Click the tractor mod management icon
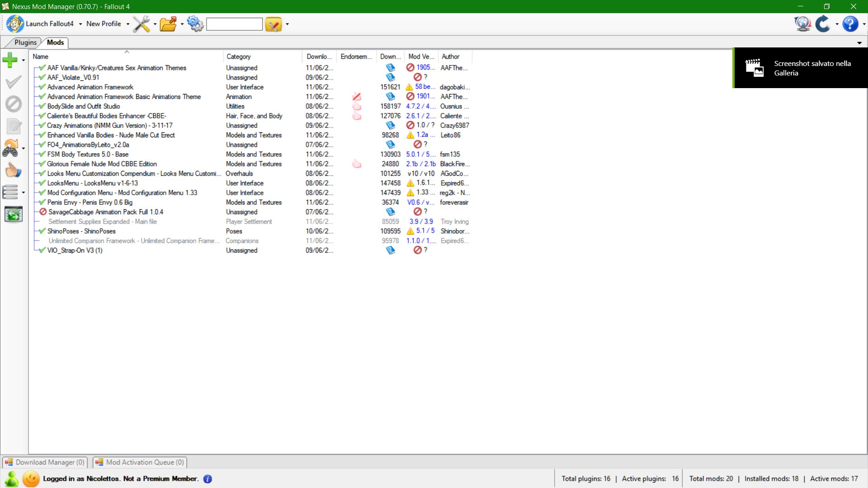The image size is (868, 488). pyautogui.click(x=10, y=148)
